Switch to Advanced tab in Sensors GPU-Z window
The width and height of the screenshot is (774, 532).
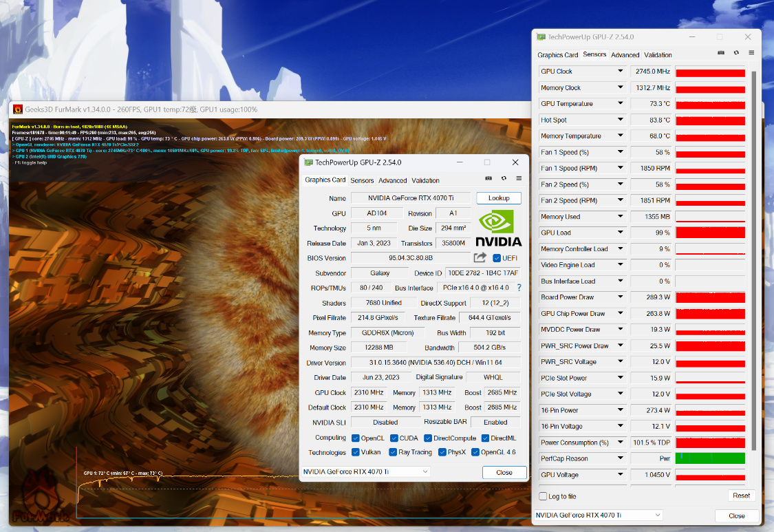[x=625, y=55]
